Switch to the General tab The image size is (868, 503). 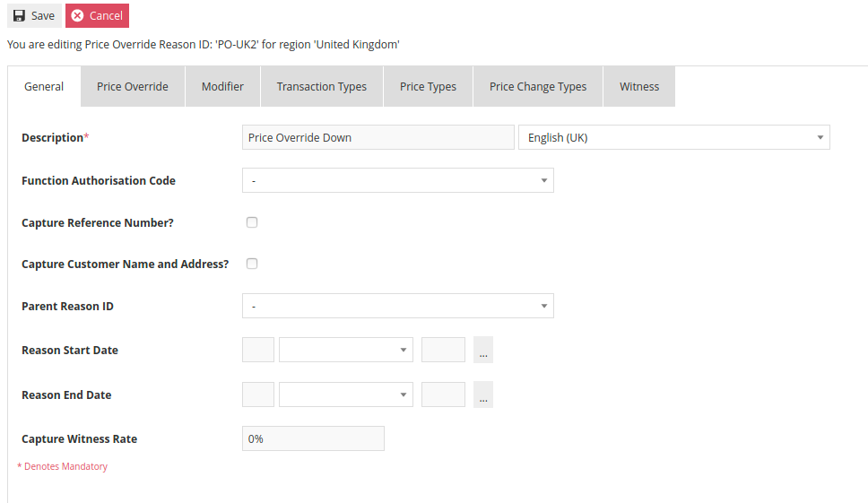click(44, 87)
